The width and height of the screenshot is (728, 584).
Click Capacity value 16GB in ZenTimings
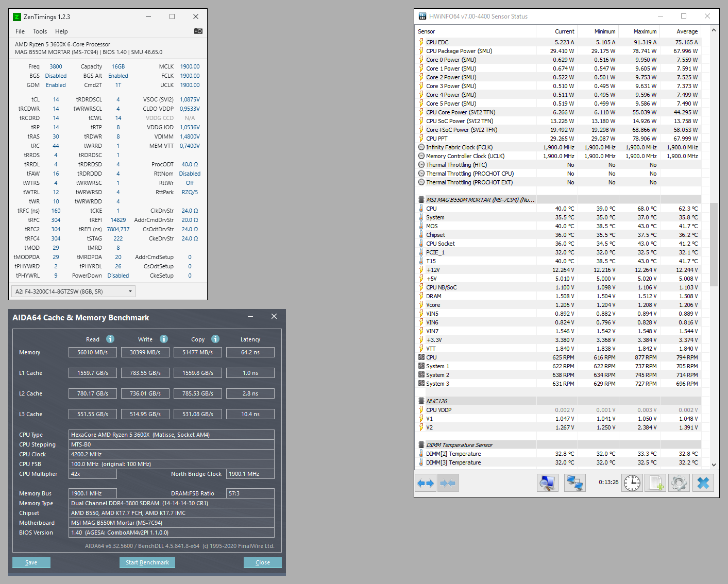(118, 66)
